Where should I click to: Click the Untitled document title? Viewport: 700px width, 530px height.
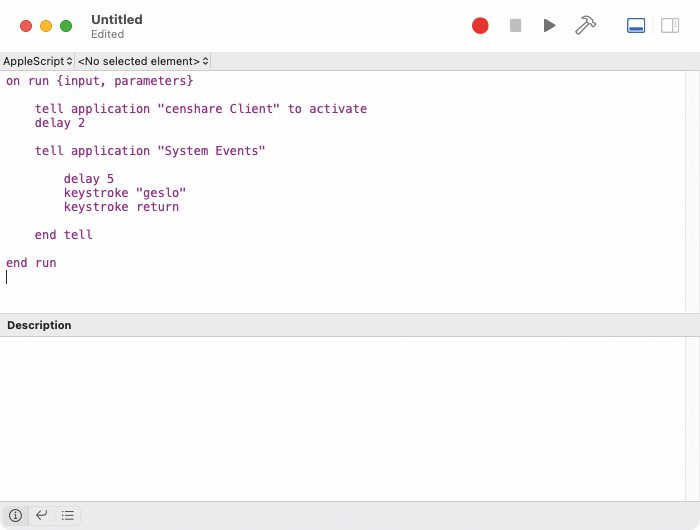[x=117, y=20]
